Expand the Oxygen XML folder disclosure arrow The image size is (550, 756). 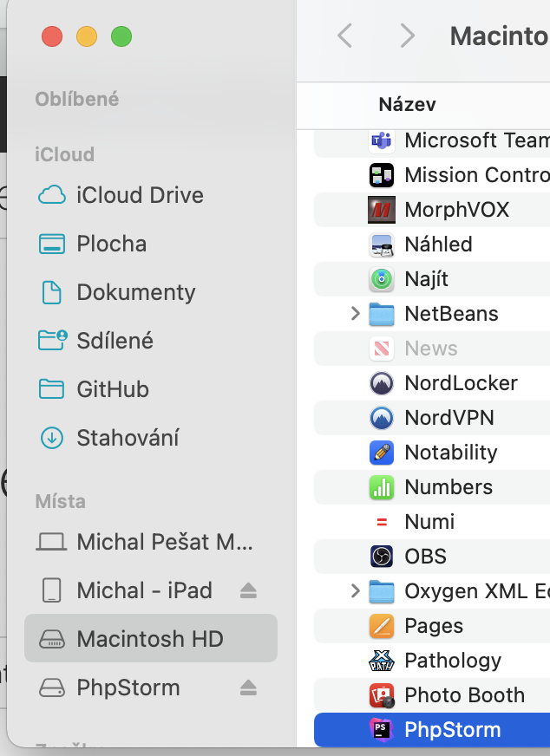[x=355, y=591]
